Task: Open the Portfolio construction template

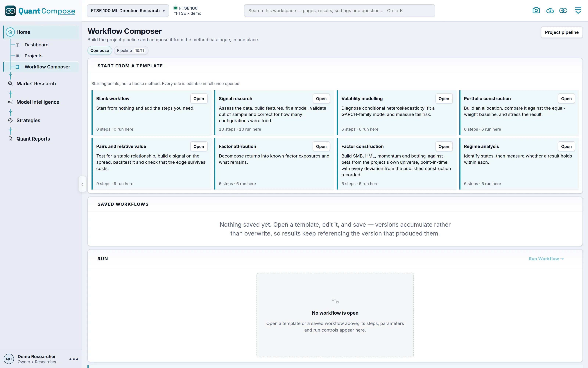Action: coord(566,99)
